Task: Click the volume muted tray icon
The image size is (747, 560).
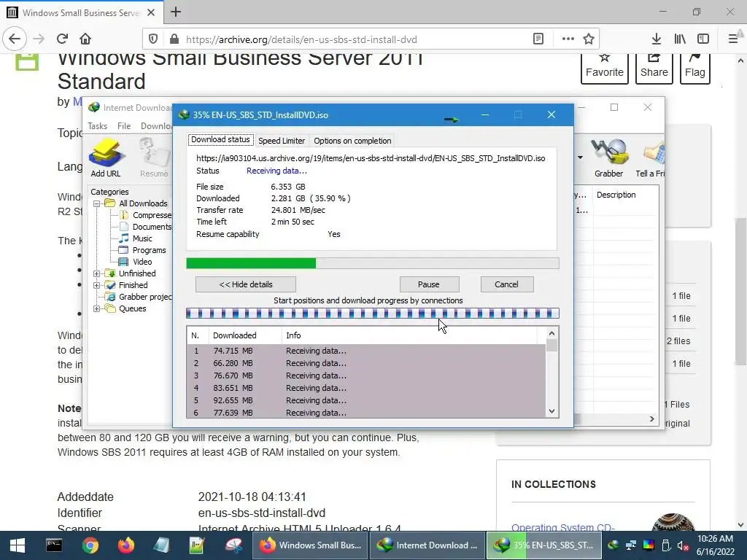Action: click(x=683, y=545)
